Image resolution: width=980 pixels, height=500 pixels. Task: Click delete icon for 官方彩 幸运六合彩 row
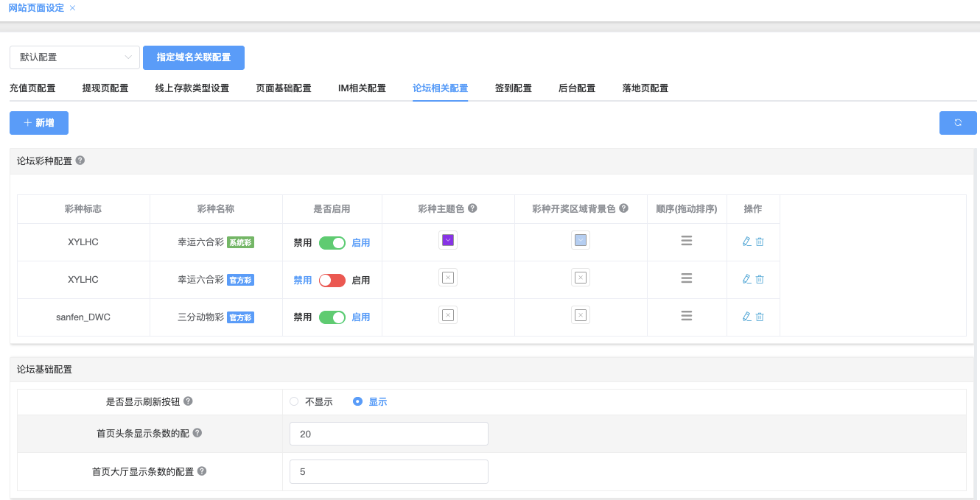760,279
